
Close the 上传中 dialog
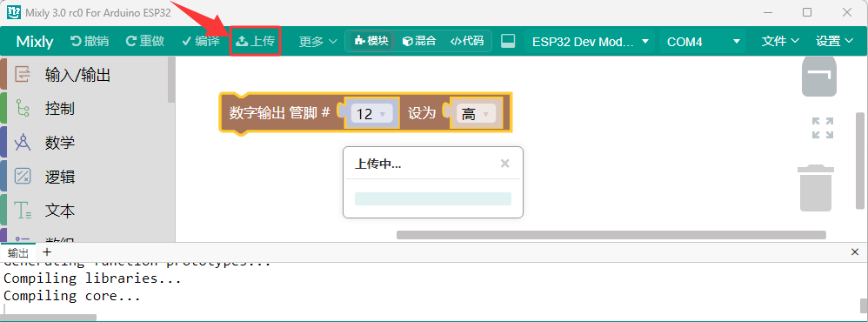click(x=504, y=163)
